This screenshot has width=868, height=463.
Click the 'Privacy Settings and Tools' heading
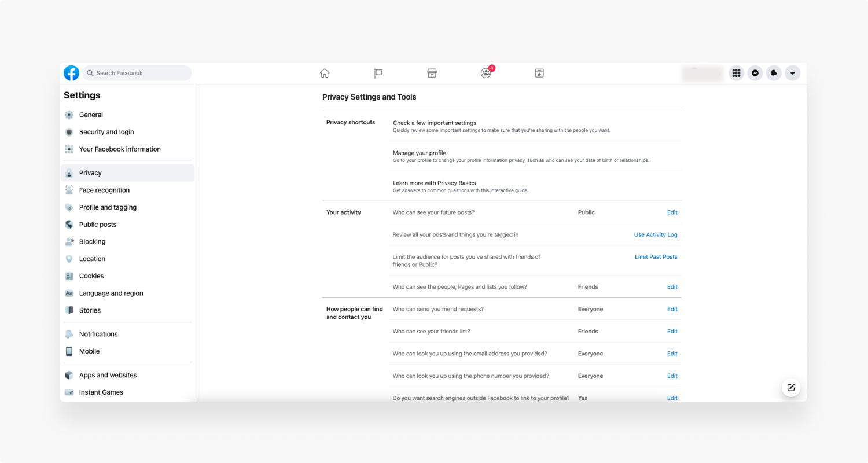(x=369, y=97)
